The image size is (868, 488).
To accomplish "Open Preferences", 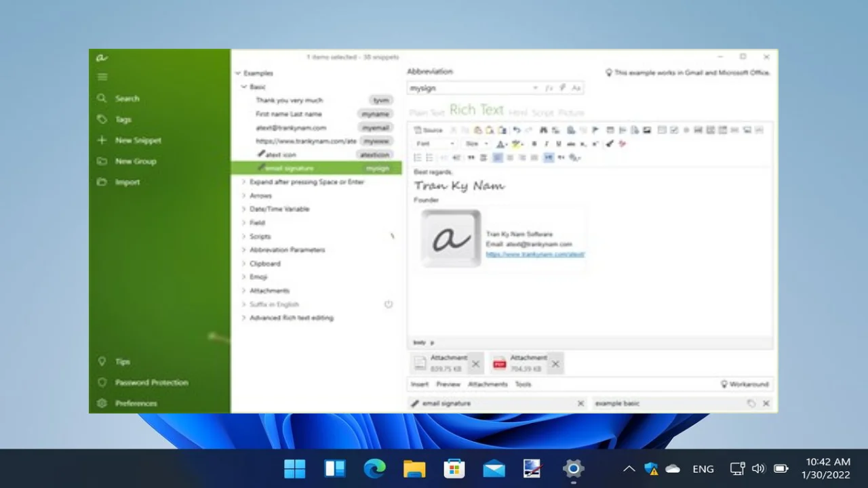I will coord(127,403).
